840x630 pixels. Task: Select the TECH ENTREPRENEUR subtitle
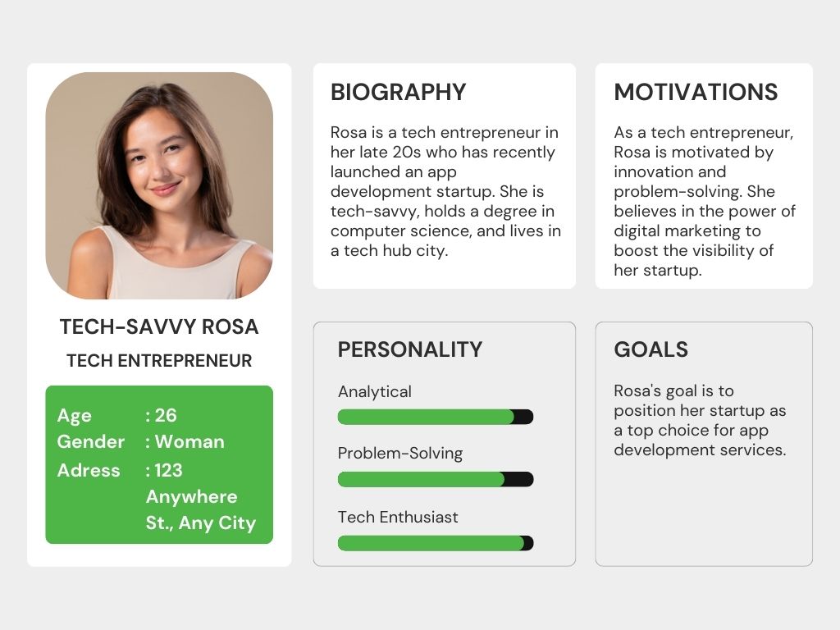(159, 361)
